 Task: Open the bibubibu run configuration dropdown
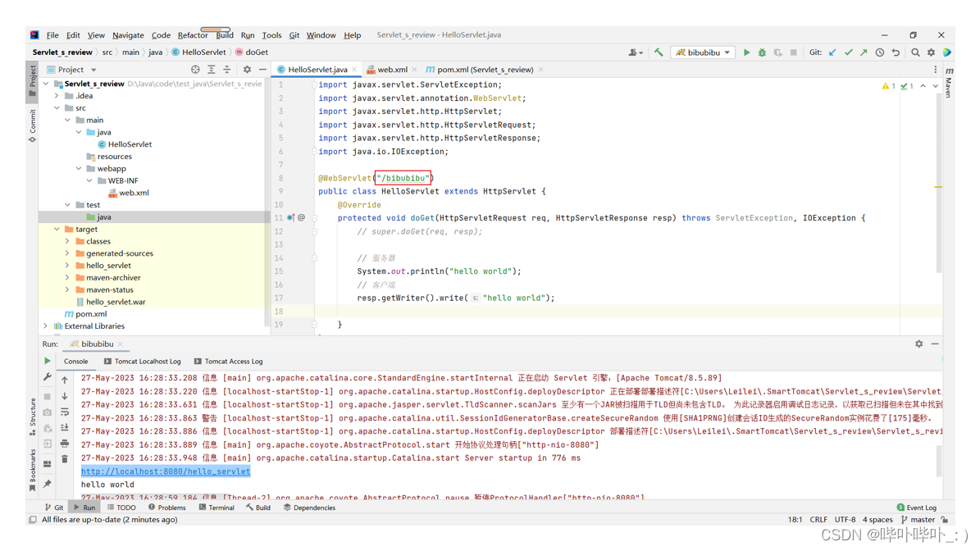pos(703,52)
